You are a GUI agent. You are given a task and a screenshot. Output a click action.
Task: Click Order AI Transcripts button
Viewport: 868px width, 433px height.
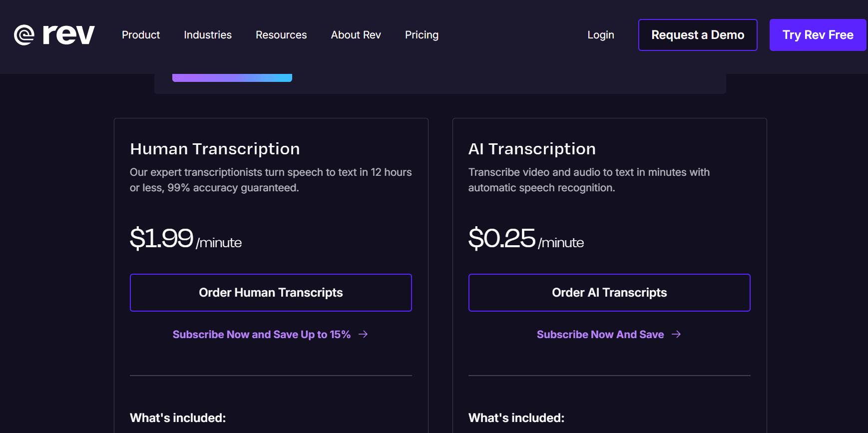pyautogui.click(x=609, y=293)
